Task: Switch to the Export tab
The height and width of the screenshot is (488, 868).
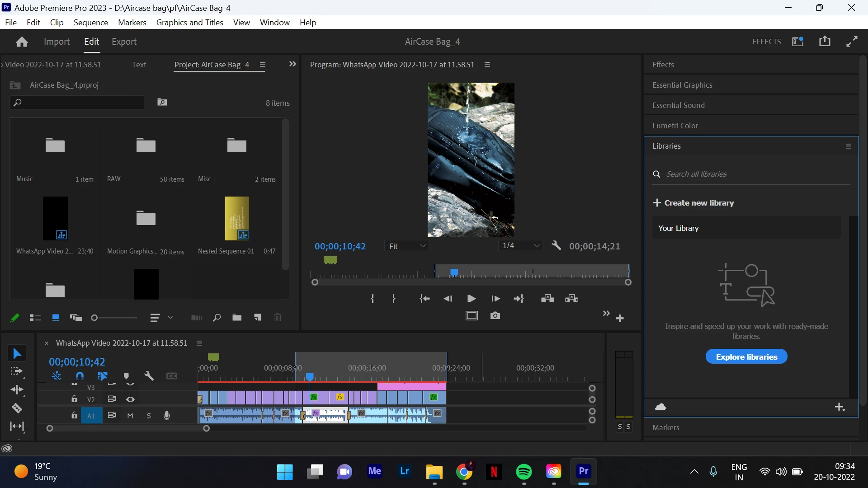Action: pos(124,42)
